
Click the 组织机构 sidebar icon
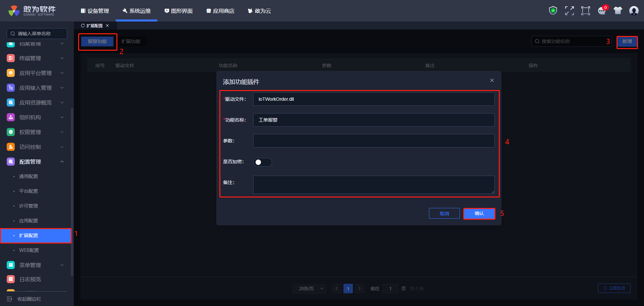point(11,117)
